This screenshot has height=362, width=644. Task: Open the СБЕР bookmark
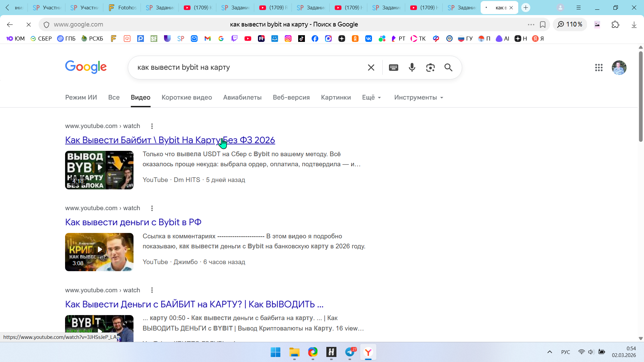[41, 39]
